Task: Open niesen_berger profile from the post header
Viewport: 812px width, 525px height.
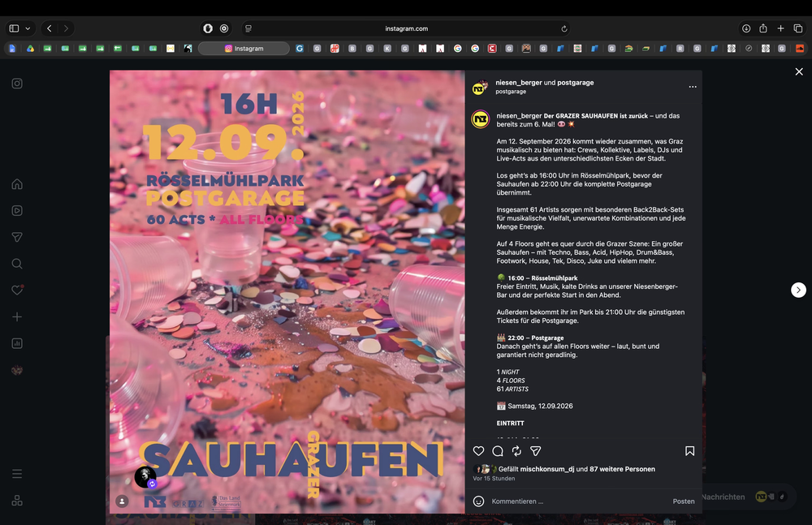Action: pyautogui.click(x=518, y=82)
